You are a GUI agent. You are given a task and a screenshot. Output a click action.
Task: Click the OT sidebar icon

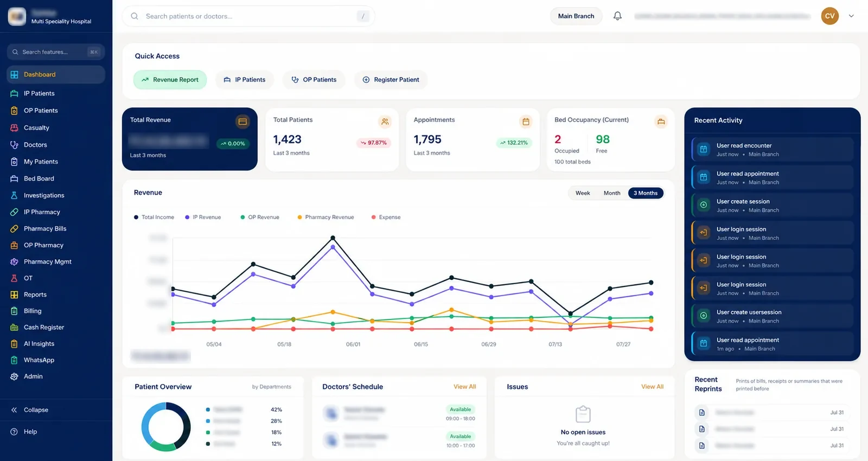pyautogui.click(x=14, y=278)
